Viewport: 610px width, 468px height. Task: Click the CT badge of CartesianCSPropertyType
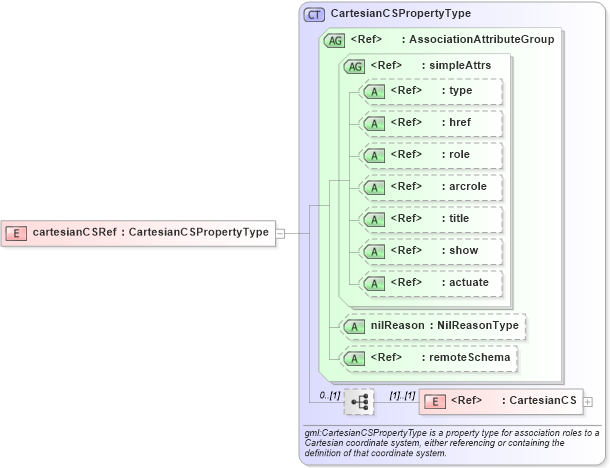(x=314, y=15)
